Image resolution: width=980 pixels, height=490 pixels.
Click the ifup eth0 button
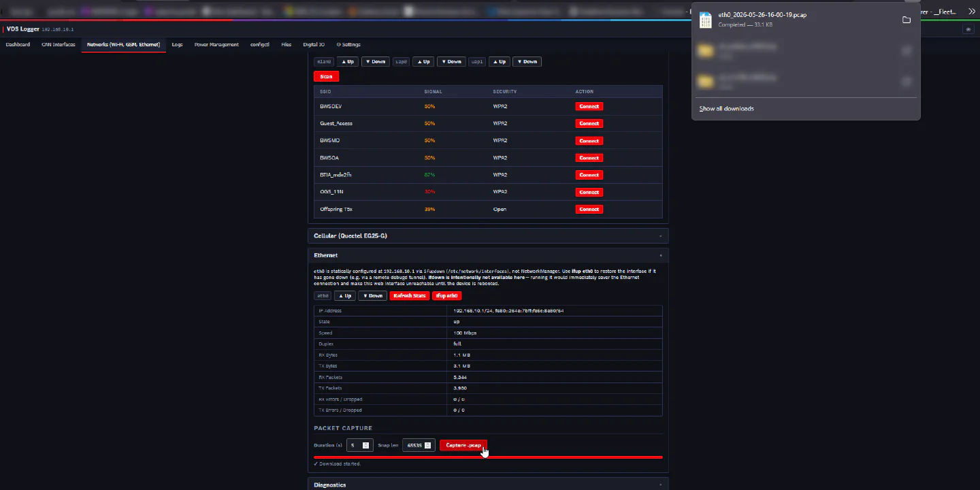[x=446, y=296]
